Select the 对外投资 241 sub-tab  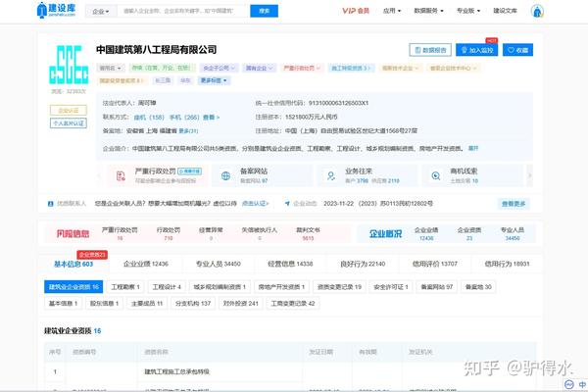240,304
